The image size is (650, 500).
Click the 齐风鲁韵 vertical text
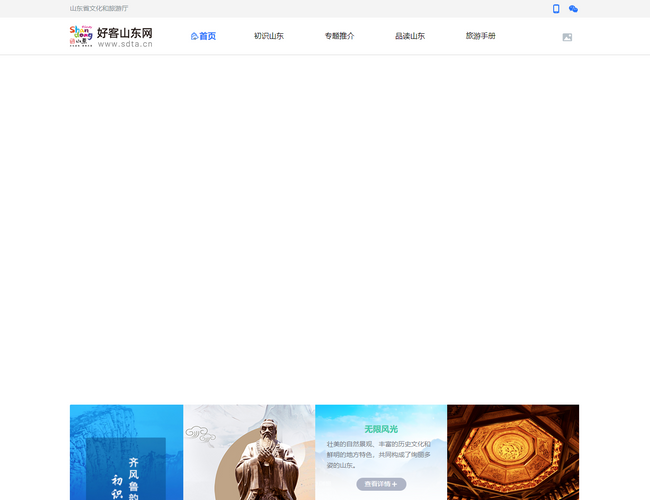point(133,477)
